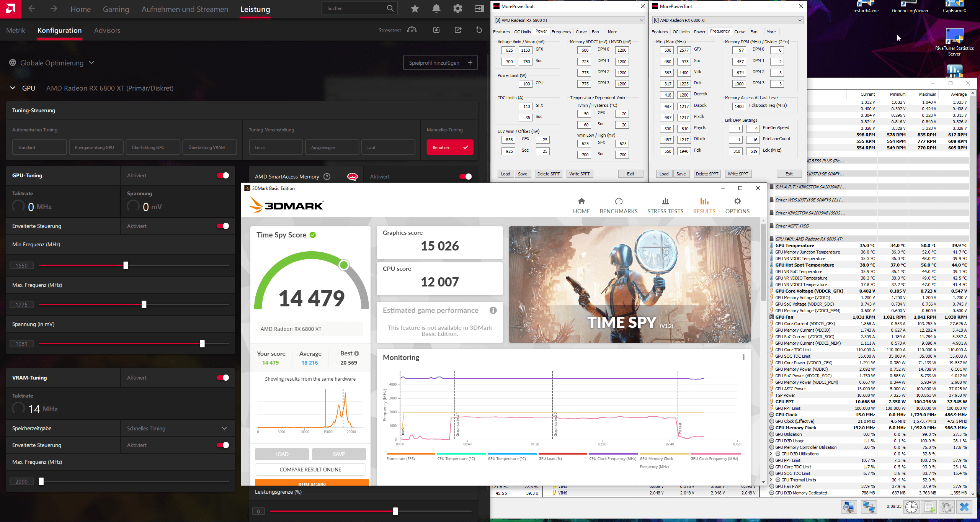980x522 pixels.
Task: Open AMD Software settings gear
Action: [x=458, y=8]
